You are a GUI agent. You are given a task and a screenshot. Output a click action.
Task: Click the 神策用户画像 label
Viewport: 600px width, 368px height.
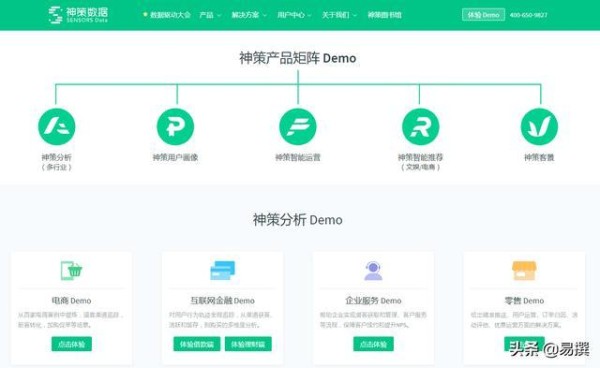[175, 157]
